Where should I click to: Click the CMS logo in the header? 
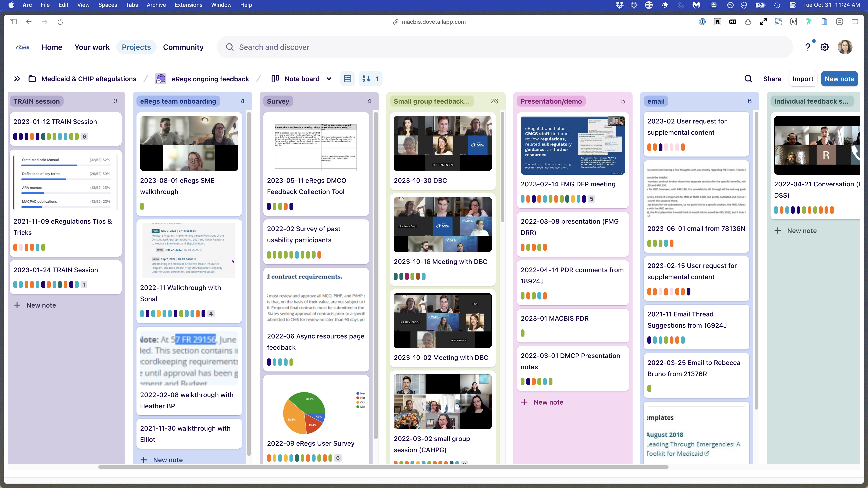[x=23, y=47]
